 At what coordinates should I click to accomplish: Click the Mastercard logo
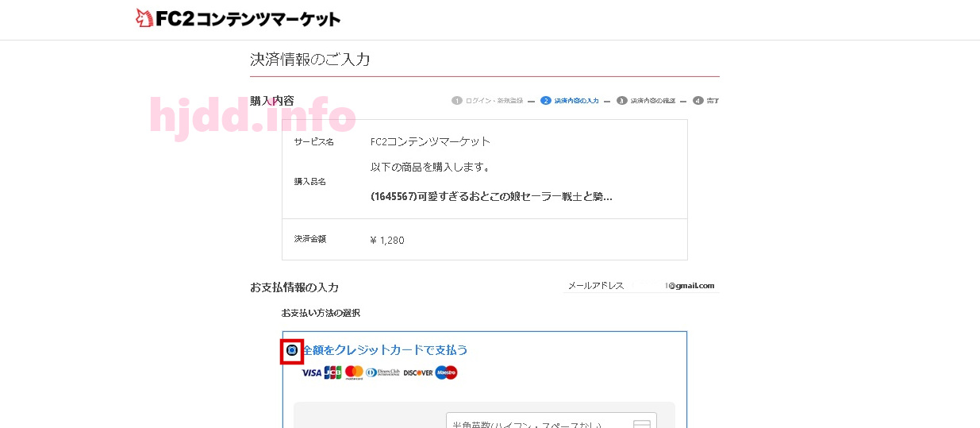coord(354,372)
